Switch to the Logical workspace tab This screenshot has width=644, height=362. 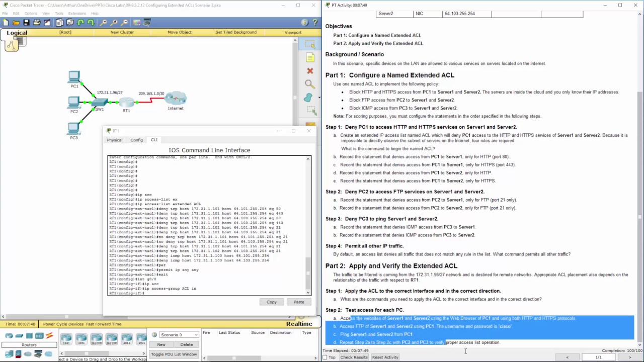tap(17, 33)
